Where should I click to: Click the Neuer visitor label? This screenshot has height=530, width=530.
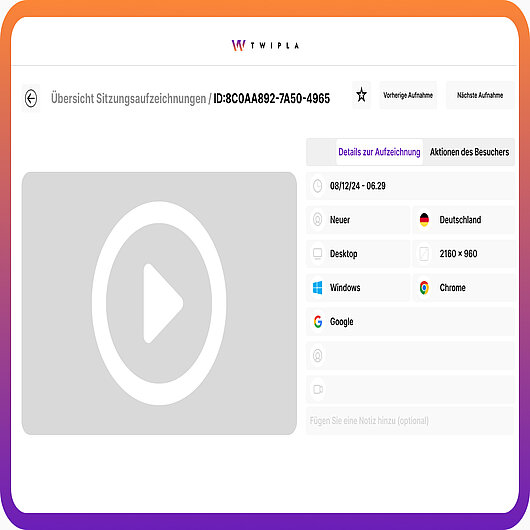coord(340,220)
